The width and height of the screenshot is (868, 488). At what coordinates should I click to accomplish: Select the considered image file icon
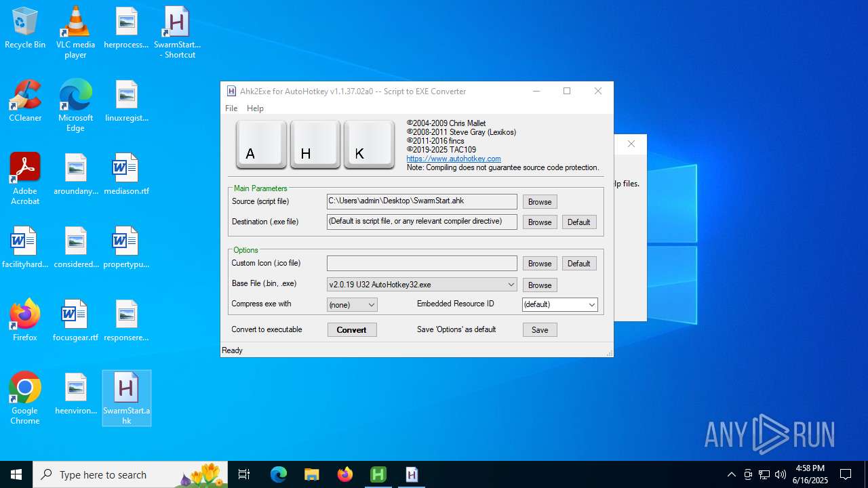(x=75, y=247)
